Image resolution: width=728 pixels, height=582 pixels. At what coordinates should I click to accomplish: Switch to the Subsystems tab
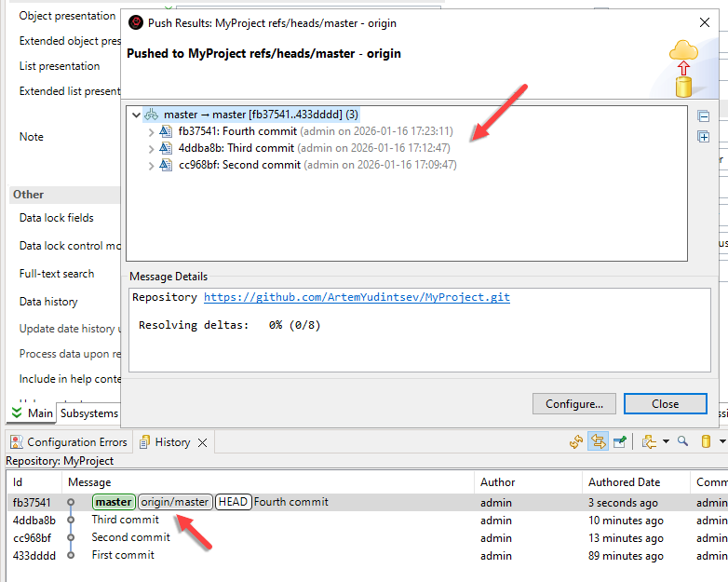[89, 413]
